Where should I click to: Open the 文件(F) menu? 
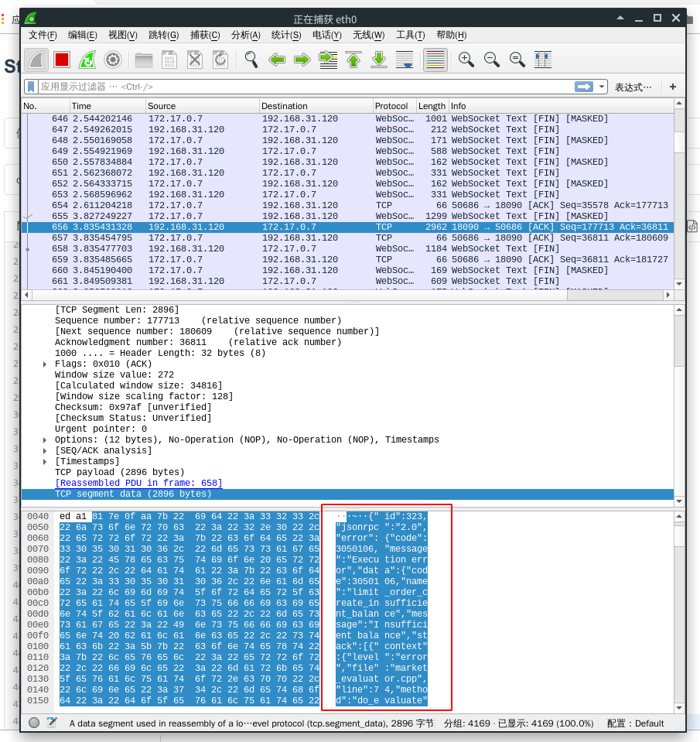(43, 35)
